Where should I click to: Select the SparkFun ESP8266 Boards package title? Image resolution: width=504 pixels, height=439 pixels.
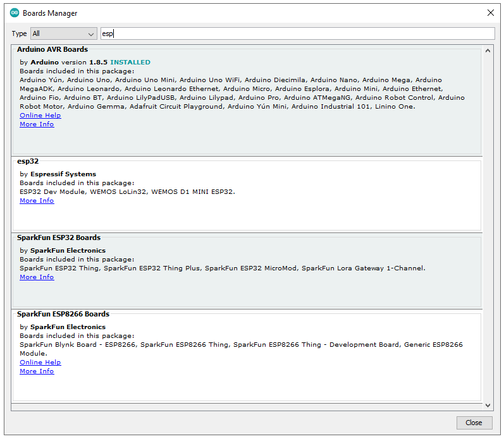click(x=63, y=314)
